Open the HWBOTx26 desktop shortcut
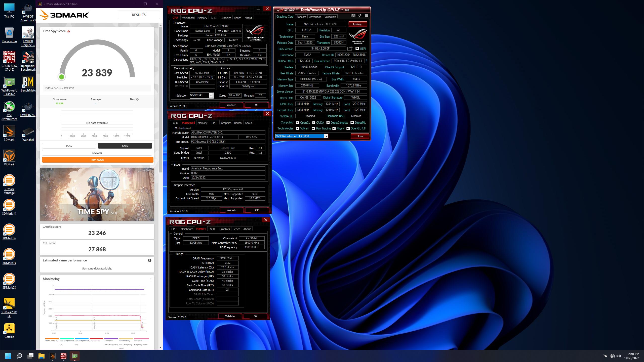Screen dimensions: 644x362 tap(28, 109)
